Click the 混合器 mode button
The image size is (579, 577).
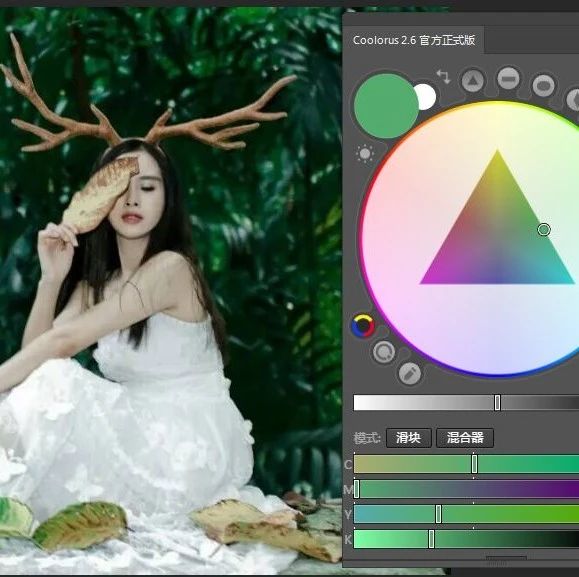click(465, 438)
